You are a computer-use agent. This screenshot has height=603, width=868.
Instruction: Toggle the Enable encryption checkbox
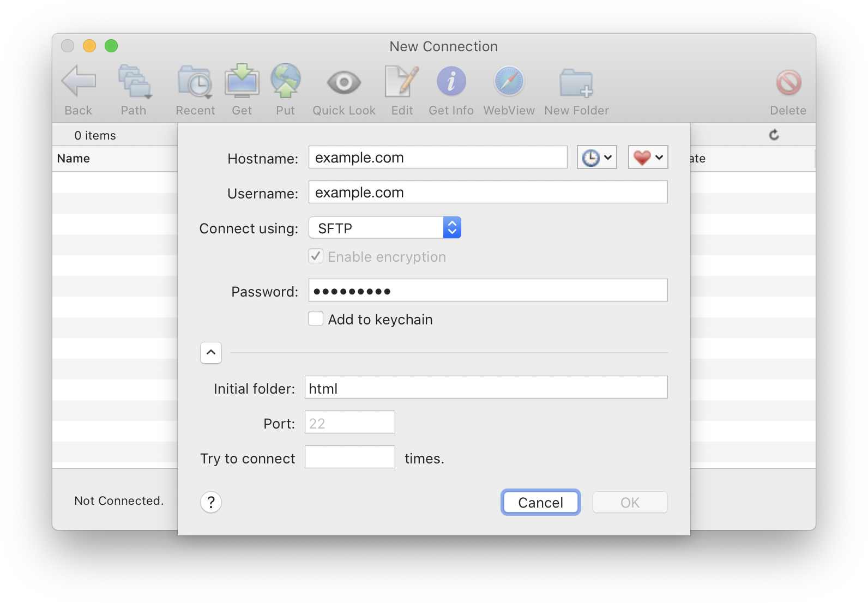(x=316, y=256)
